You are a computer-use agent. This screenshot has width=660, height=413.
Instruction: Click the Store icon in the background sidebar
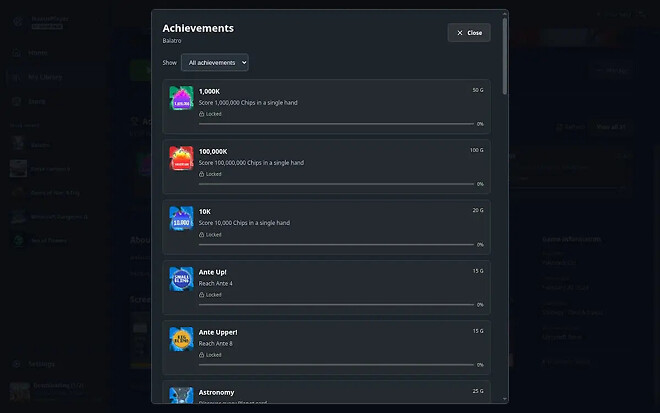16,101
